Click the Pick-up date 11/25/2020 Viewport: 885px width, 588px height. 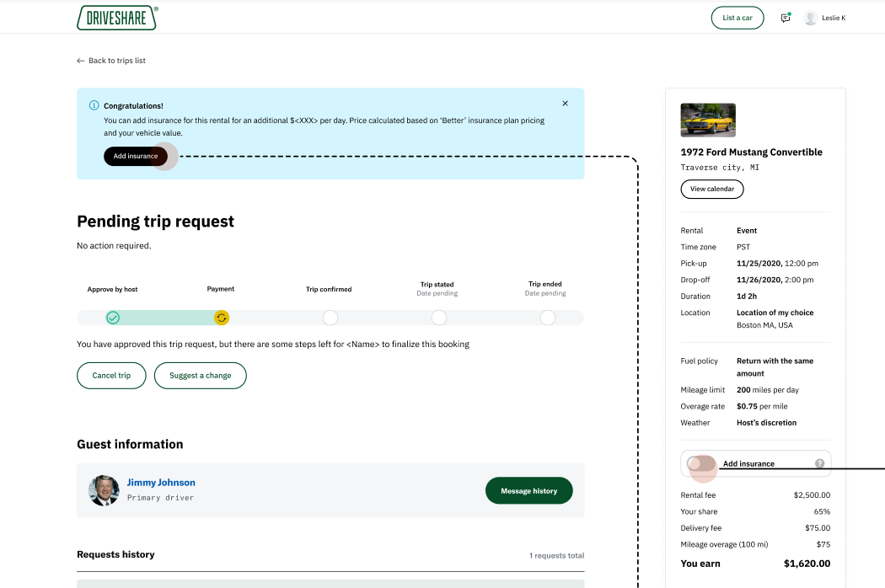tap(759, 264)
